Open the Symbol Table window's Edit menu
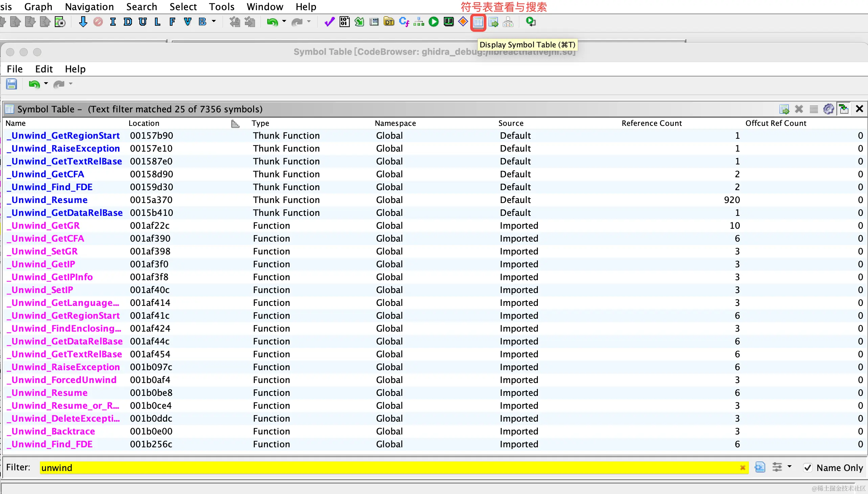 point(44,69)
